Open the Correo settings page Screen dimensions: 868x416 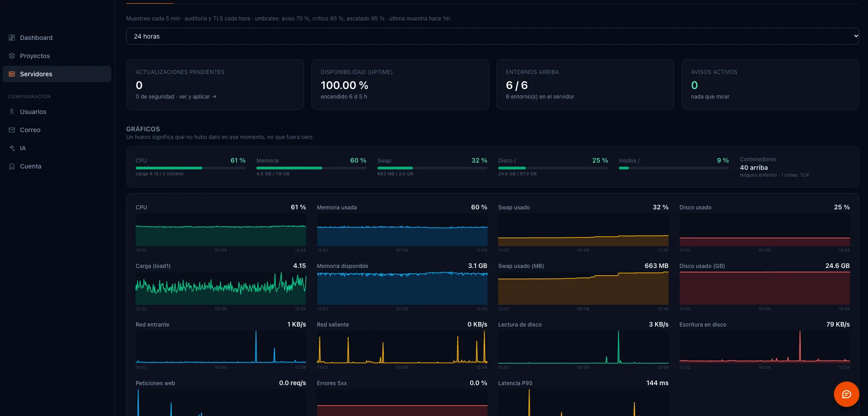pos(57,130)
